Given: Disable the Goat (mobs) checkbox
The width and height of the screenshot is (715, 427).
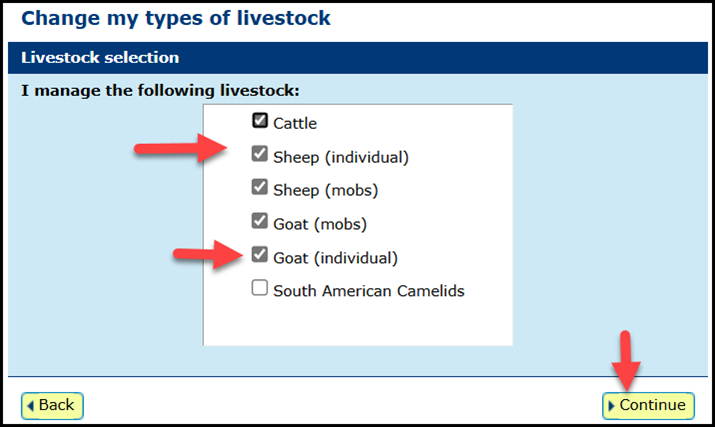Looking at the screenshot, I should [260, 221].
